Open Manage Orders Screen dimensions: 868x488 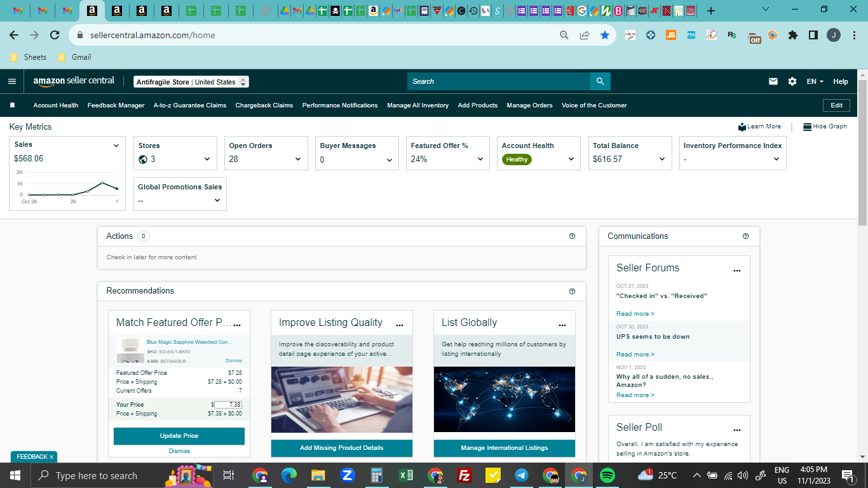(x=530, y=105)
